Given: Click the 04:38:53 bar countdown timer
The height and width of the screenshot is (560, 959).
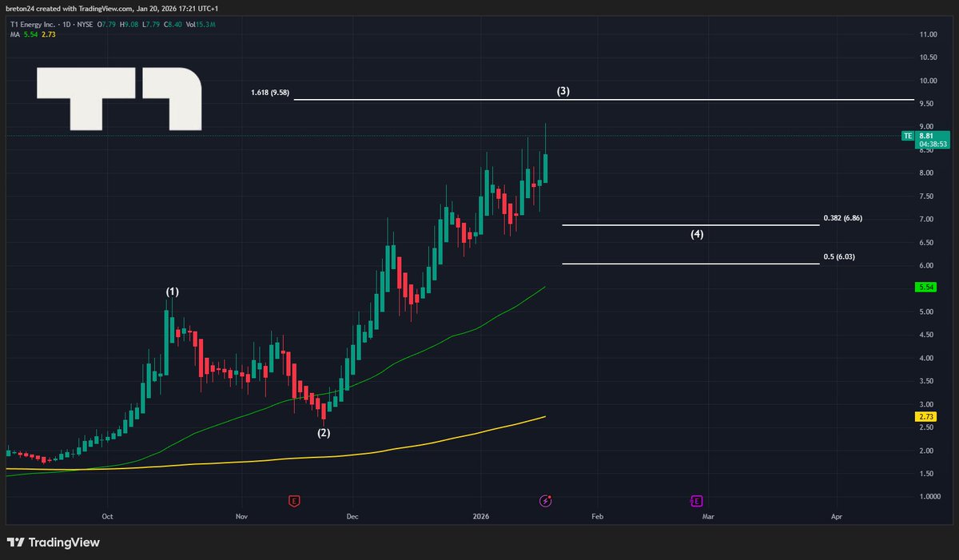Looking at the screenshot, I should [933, 145].
